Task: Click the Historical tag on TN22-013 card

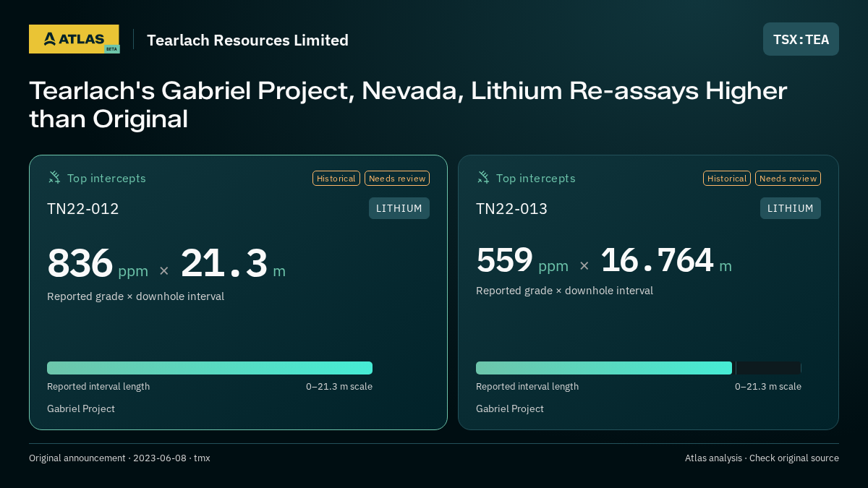Action: 727,179
